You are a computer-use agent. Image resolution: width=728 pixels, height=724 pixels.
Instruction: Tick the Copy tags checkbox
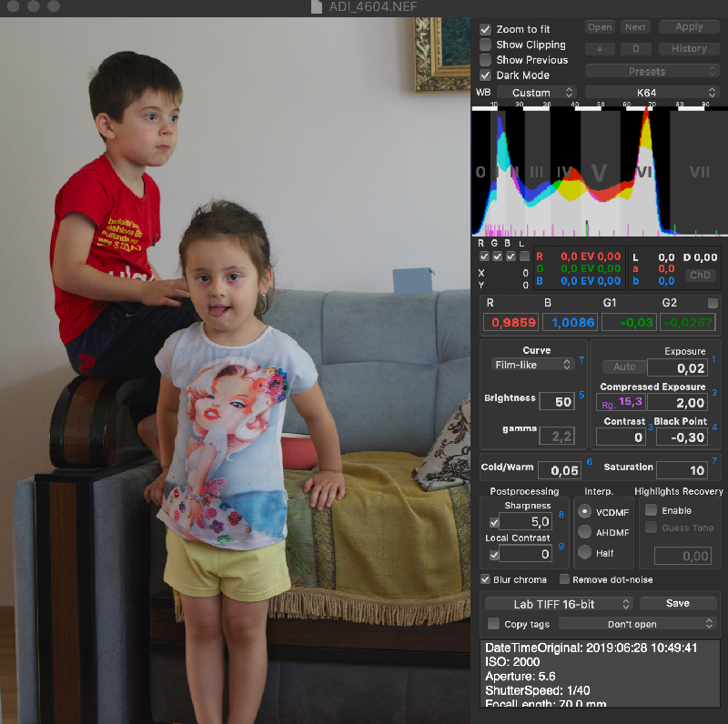493,624
